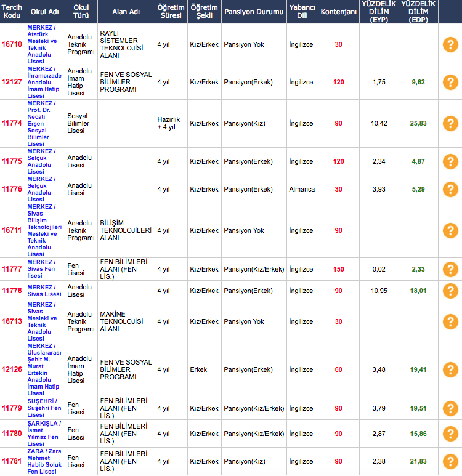Click Yabancı Dili column header
The image size is (462, 476).
coord(302,12)
